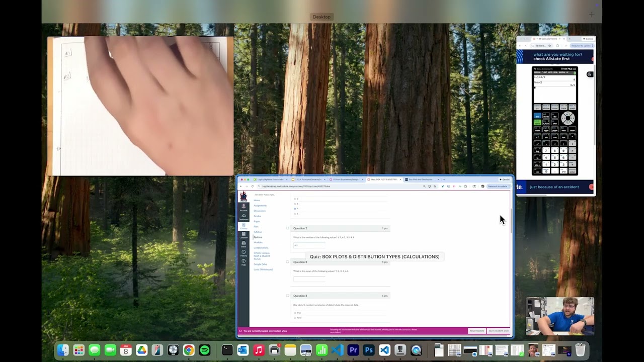Open the Google Drive course menu link
This screenshot has width=644, height=362.
[260, 264]
